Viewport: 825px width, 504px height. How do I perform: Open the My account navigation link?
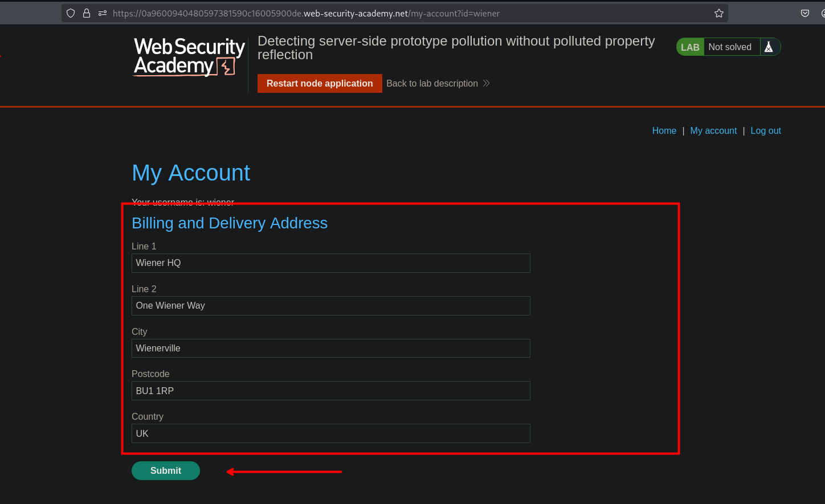tap(713, 130)
